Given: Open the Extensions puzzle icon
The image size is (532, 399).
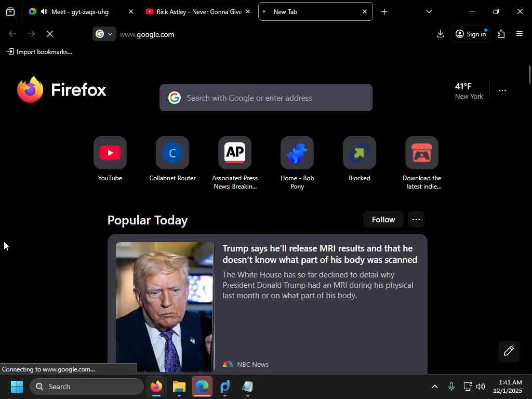Looking at the screenshot, I should point(501,34).
